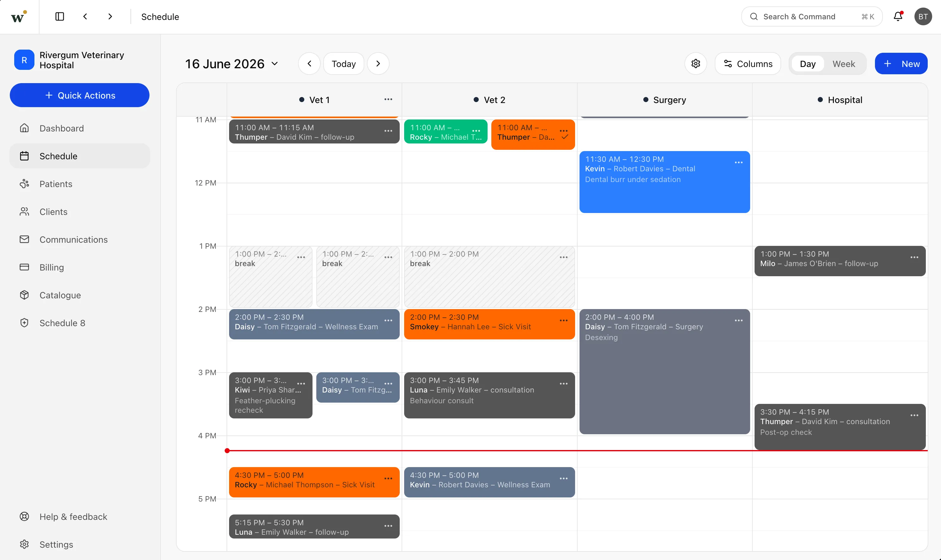Click Quick Actions button

point(80,95)
